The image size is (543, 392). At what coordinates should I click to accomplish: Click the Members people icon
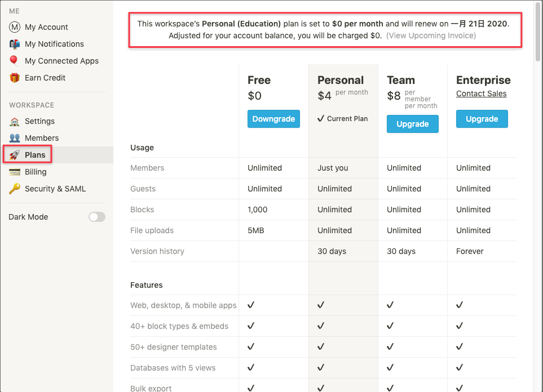tap(15, 138)
